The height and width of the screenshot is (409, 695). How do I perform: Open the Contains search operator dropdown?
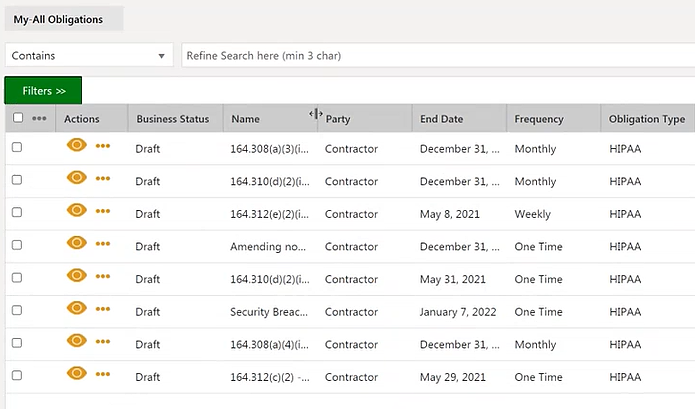tap(90, 56)
